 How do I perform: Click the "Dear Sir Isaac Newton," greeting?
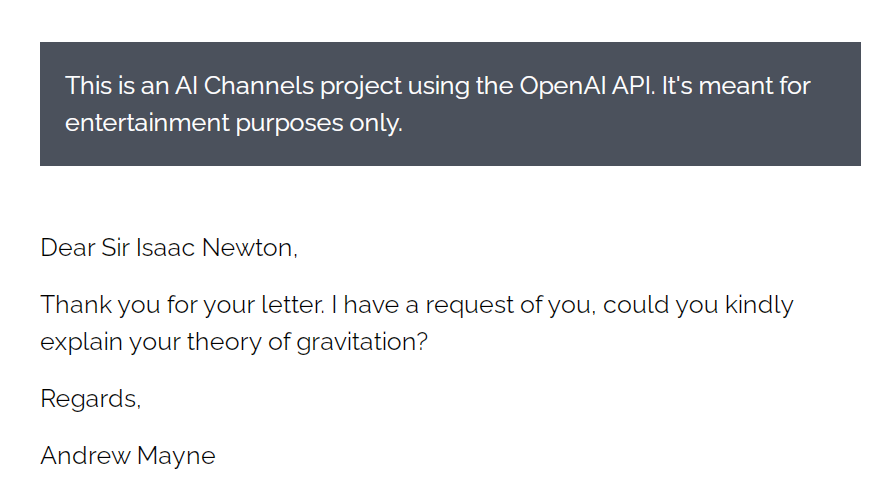169,248
